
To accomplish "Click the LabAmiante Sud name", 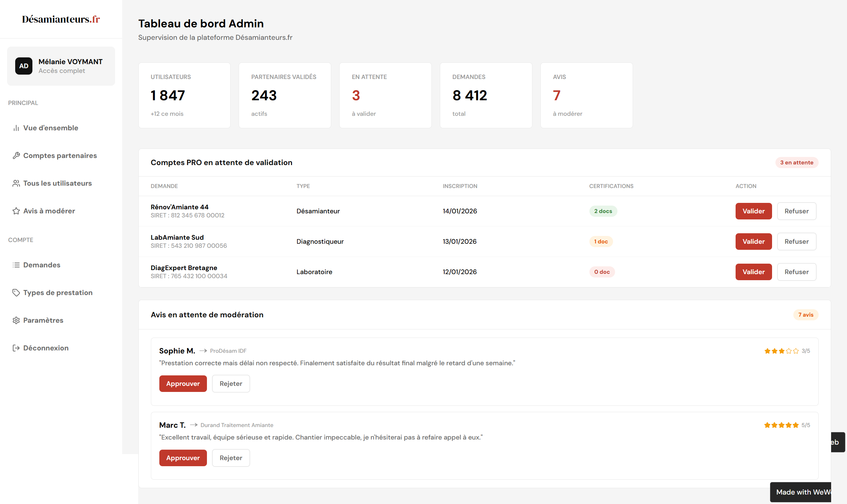I will click(x=177, y=237).
